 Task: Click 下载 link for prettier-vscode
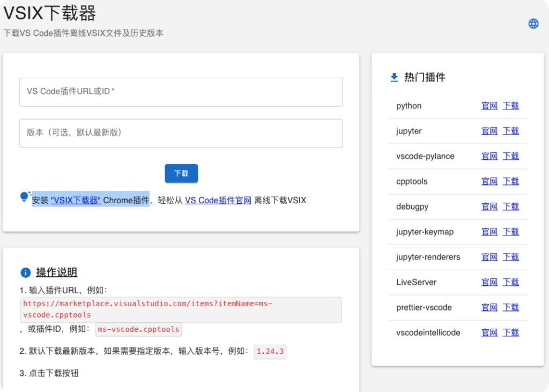(x=510, y=307)
